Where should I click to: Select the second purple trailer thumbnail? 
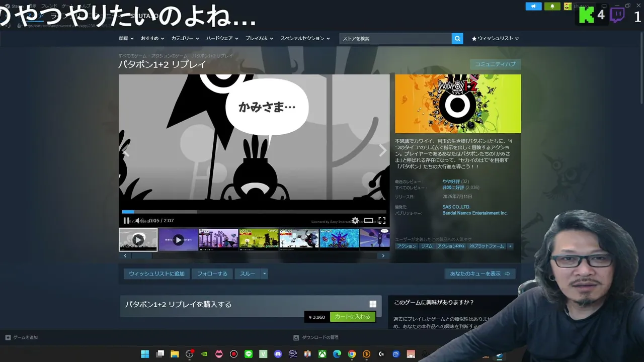(179, 240)
